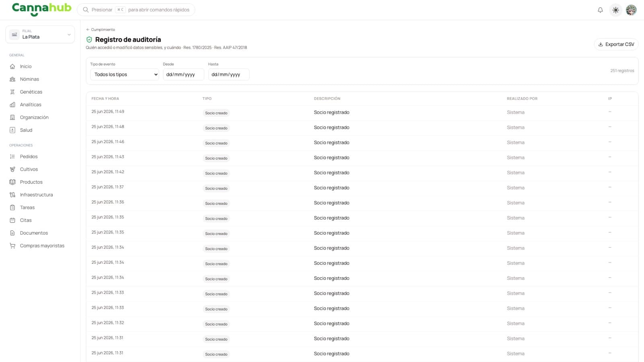Open the notifications bell
The height and width of the screenshot is (362, 644).
click(x=600, y=10)
